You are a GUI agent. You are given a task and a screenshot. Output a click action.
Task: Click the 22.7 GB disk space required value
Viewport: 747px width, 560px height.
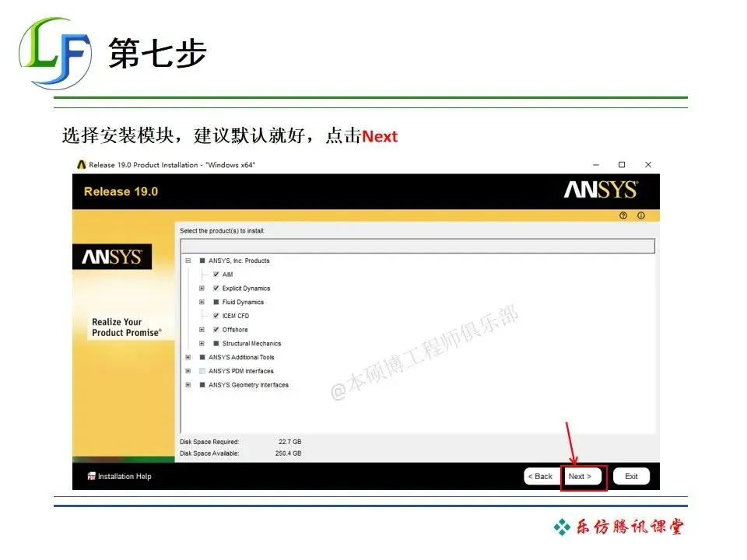click(x=289, y=442)
